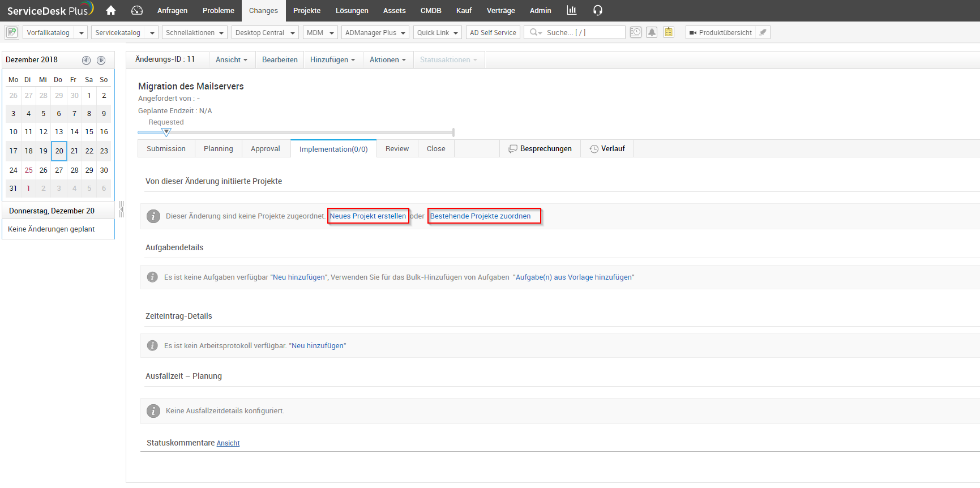This screenshot has height=488, width=980.
Task: Switch to the Close stage tab
Action: click(x=436, y=148)
